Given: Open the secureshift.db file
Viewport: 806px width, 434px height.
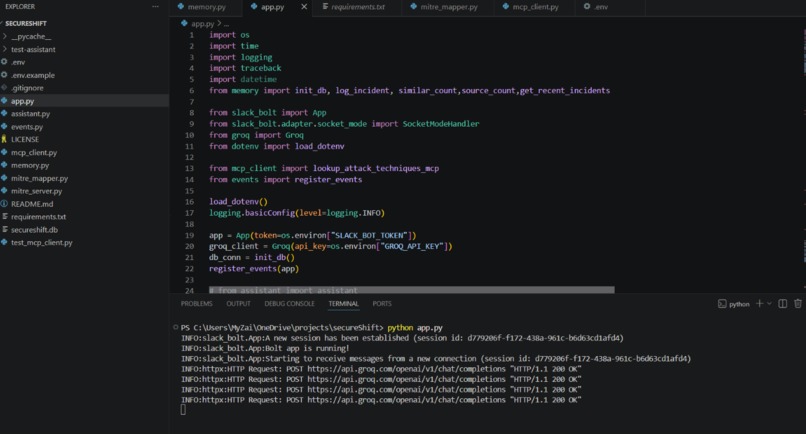Looking at the screenshot, I should click(34, 230).
